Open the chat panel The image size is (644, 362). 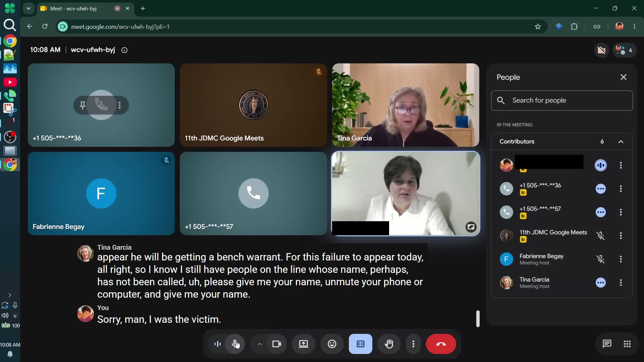[x=607, y=344]
